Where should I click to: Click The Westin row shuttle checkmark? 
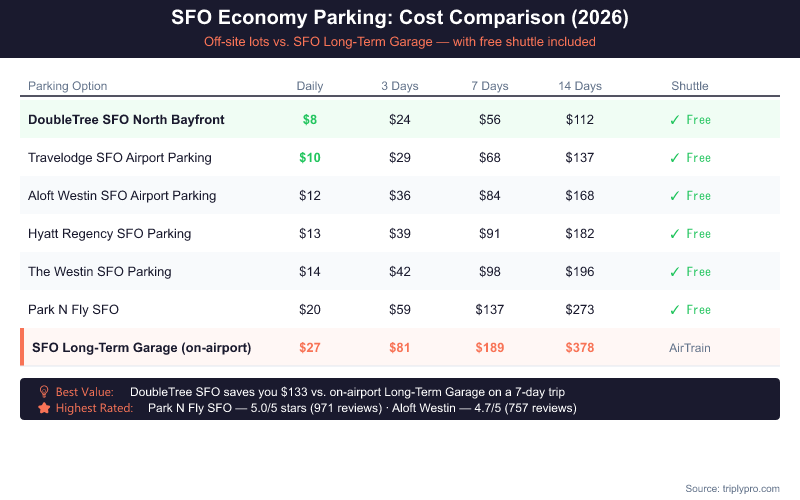675,272
